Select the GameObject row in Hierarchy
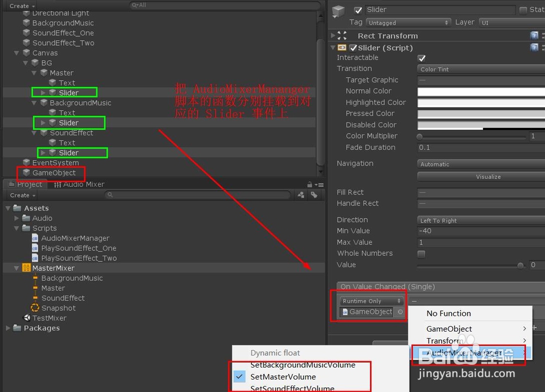This screenshot has height=392, width=545. pyautogui.click(x=159, y=173)
